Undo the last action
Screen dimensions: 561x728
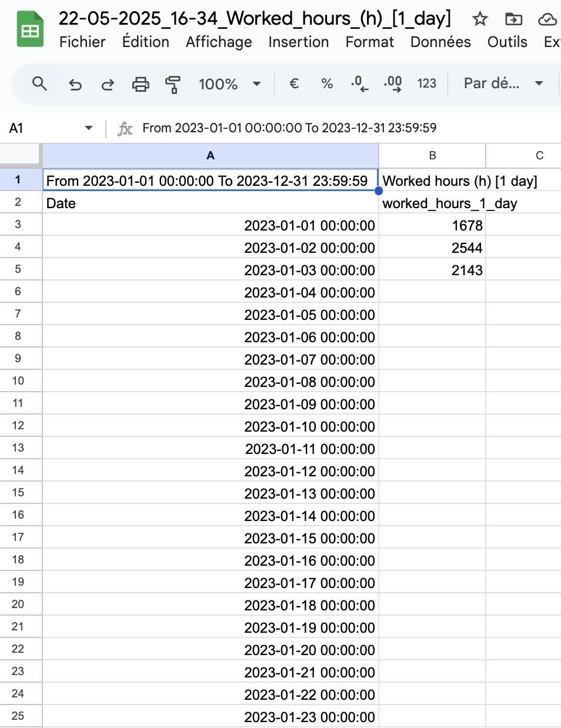[x=75, y=84]
